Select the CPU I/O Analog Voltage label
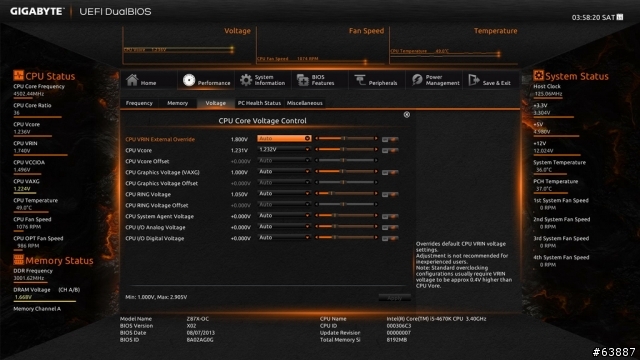This screenshot has height=360, width=640. click(155, 227)
